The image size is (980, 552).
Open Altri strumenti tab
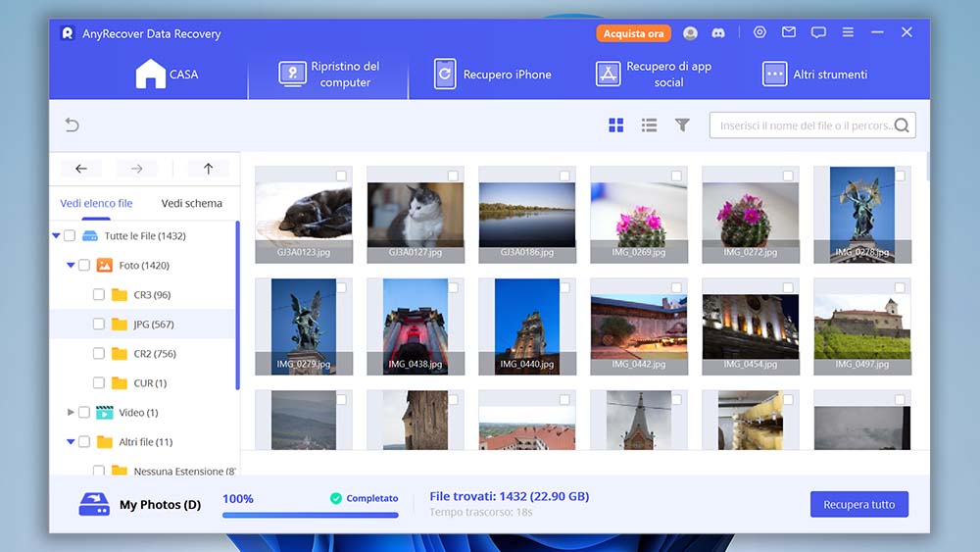pyautogui.click(x=814, y=74)
